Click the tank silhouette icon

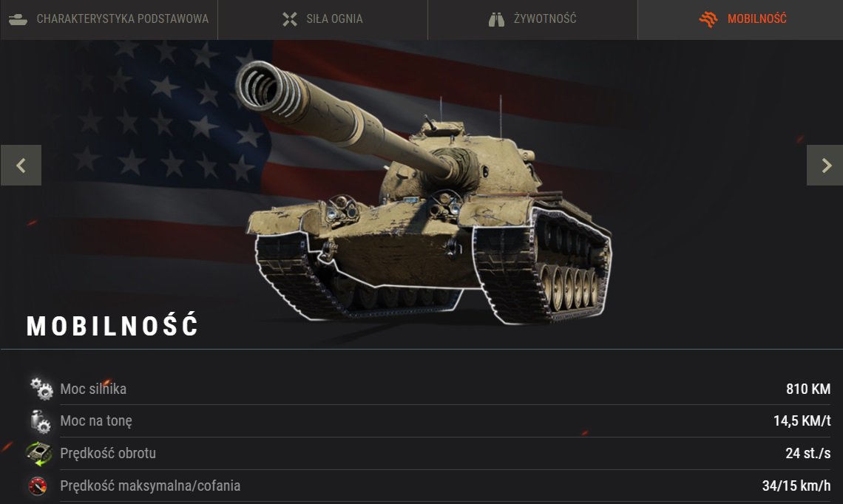(x=18, y=20)
